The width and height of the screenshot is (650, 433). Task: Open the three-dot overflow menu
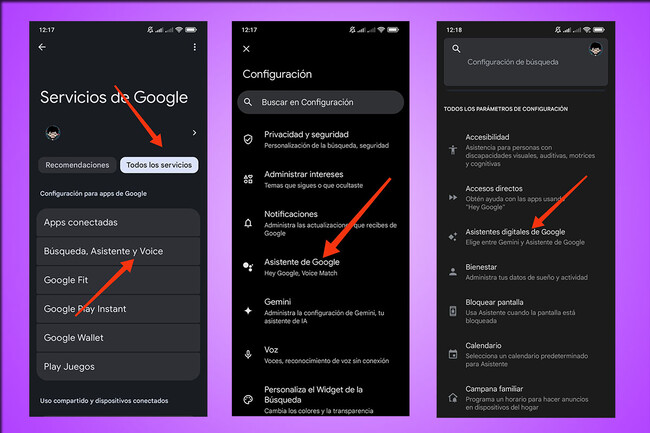pyautogui.click(x=194, y=47)
